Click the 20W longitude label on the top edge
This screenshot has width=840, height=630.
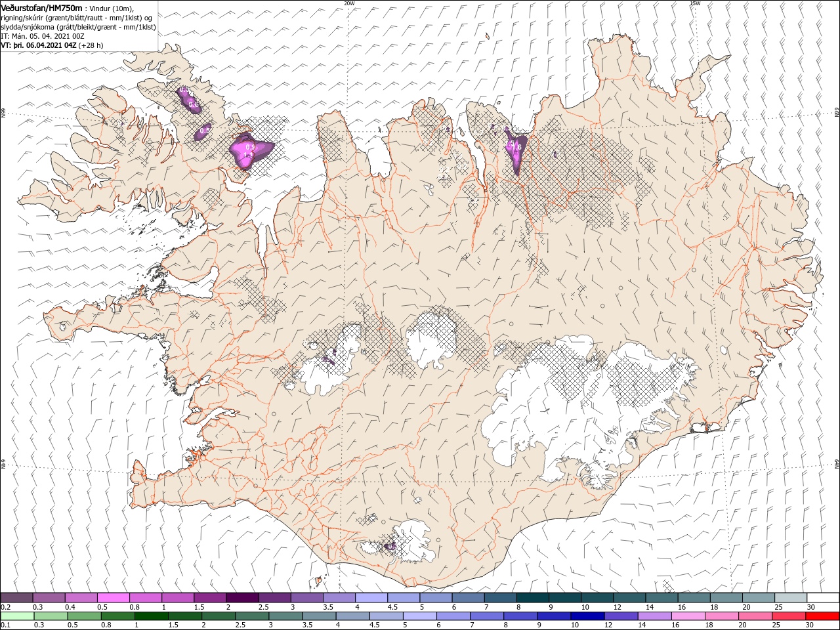click(349, 3)
